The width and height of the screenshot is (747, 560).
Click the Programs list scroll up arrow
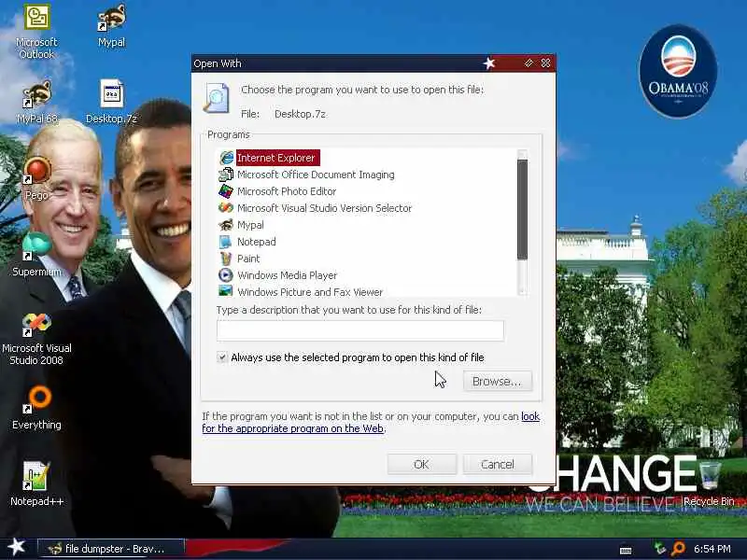(x=522, y=154)
